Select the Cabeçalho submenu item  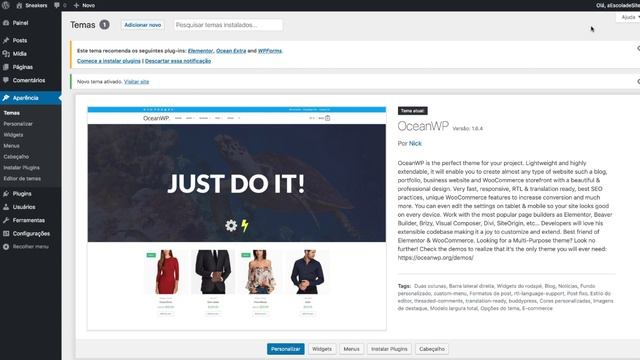click(x=16, y=157)
